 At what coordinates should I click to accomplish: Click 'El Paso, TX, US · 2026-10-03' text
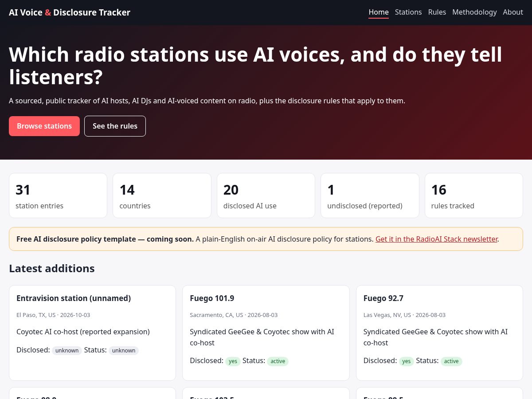pyautogui.click(x=53, y=315)
